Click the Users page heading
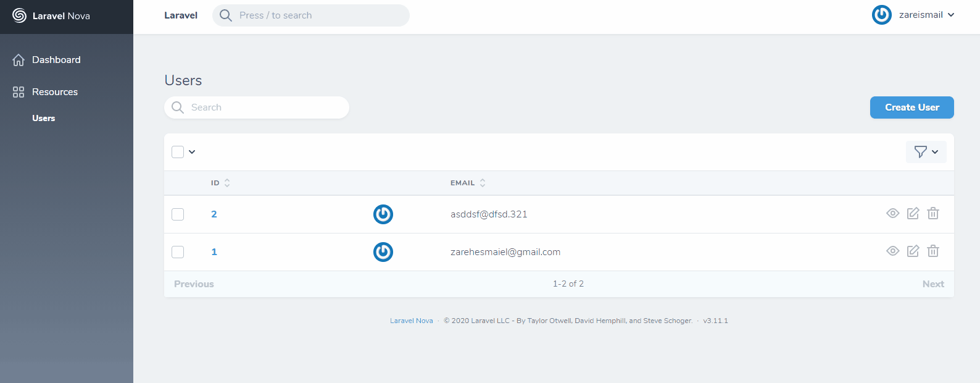Viewport: 980px width, 383px height. point(183,80)
